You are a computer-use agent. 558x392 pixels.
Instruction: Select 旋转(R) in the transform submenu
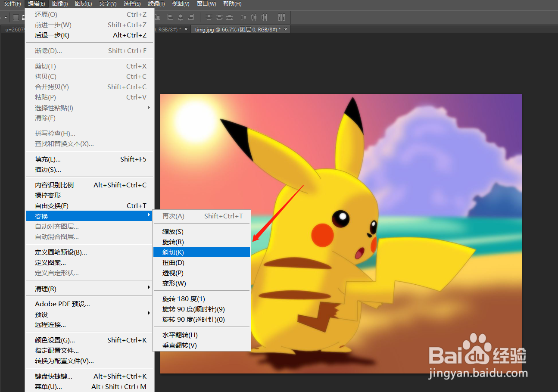pyautogui.click(x=202, y=242)
